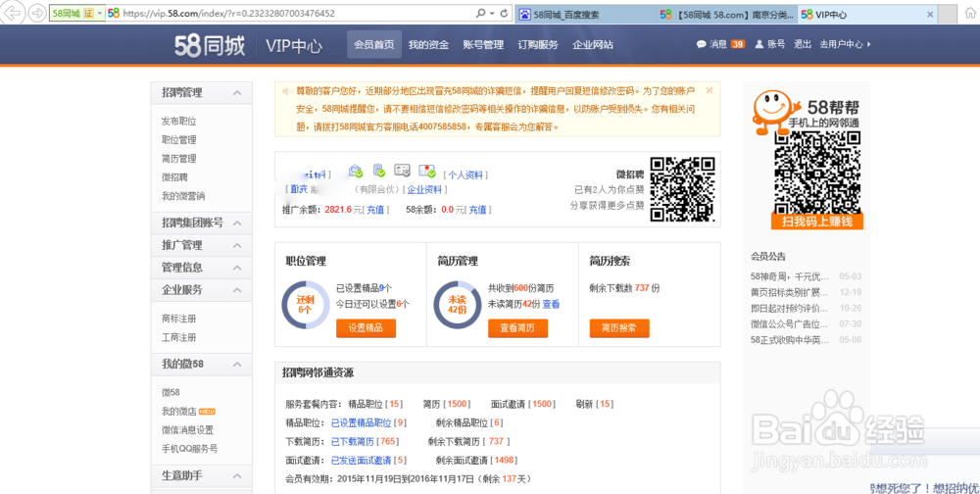Click the mobile phone verification icon
Screen dimensions: 980x494
tap(378, 171)
